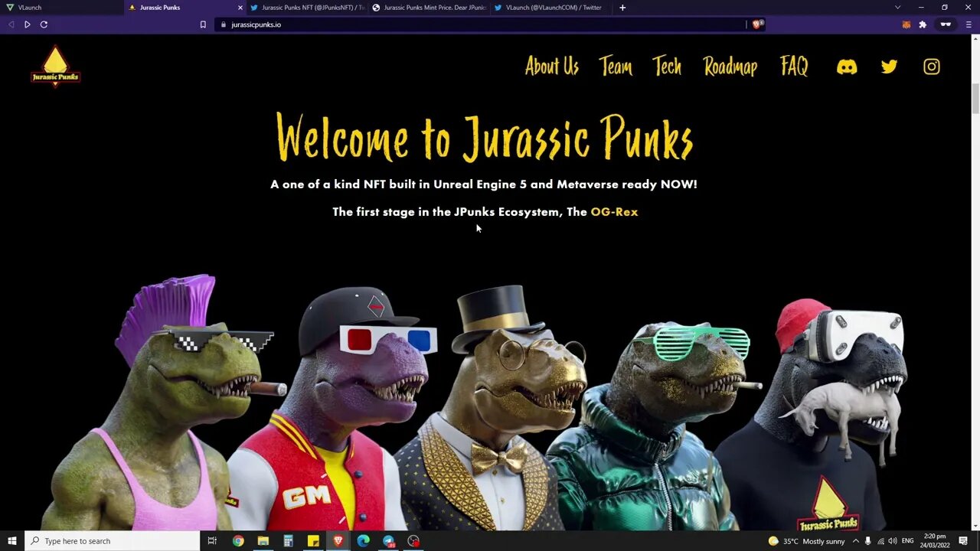Open Microsoft Edge from the taskbar
Screen dimensions: 980x551
coord(363,541)
